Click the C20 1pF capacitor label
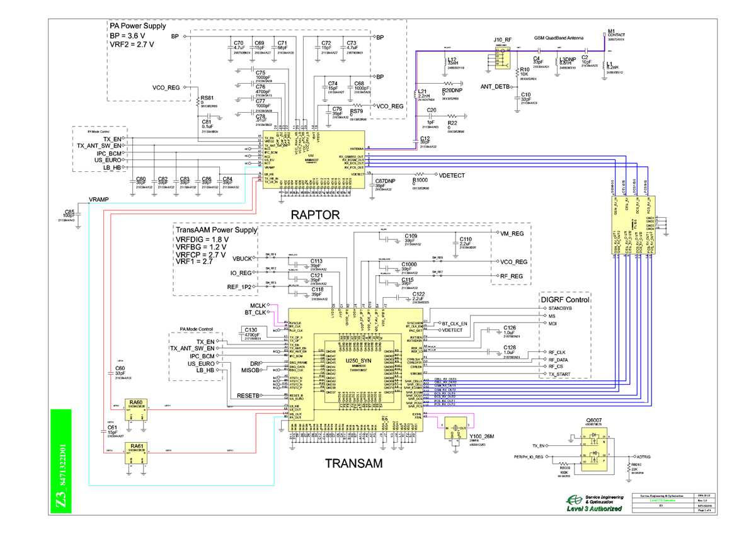The height and width of the screenshot is (534, 756). click(432, 115)
